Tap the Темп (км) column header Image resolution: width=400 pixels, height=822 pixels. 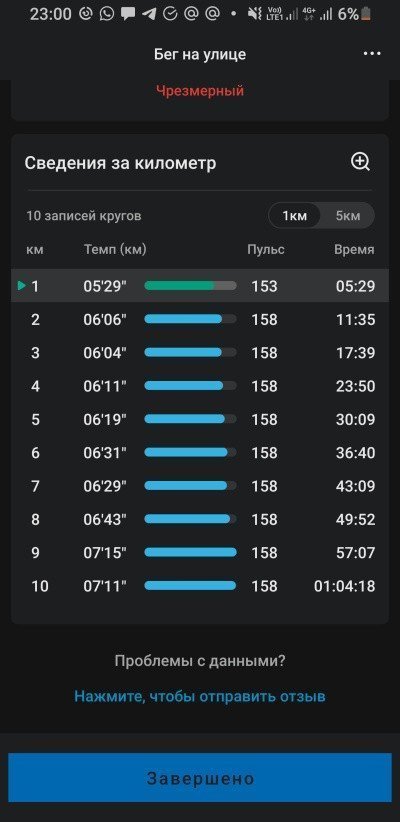pos(115,250)
